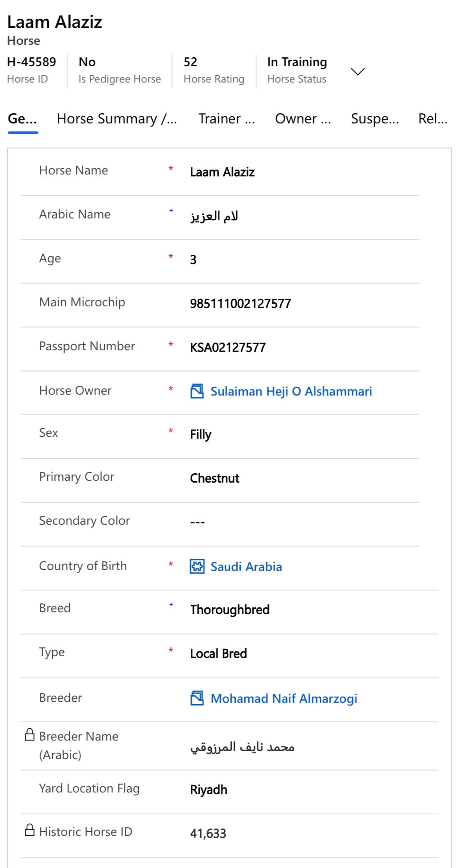Click the Breeder record icon
The height and width of the screenshot is (868, 460).
point(197,698)
